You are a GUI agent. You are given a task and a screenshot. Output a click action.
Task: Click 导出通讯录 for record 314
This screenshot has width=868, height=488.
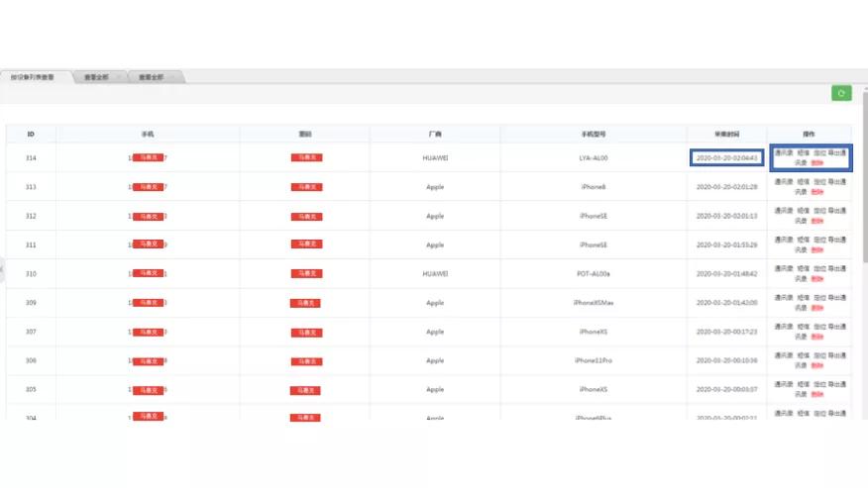pyautogui.click(x=836, y=152)
